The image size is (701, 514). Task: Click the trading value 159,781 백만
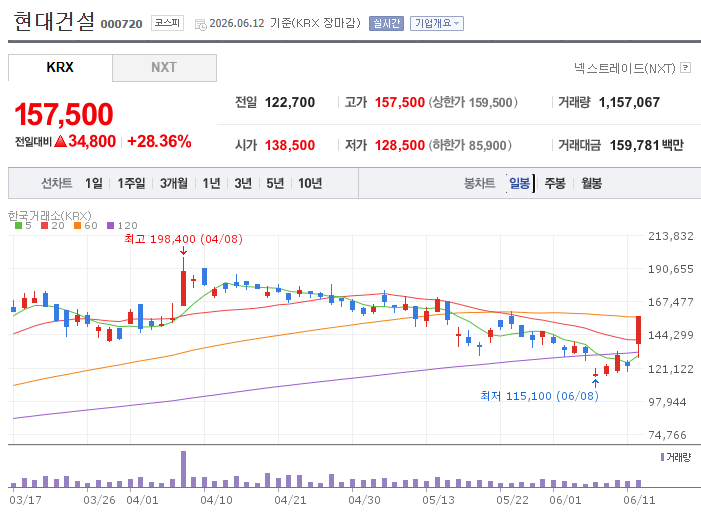[646, 145]
